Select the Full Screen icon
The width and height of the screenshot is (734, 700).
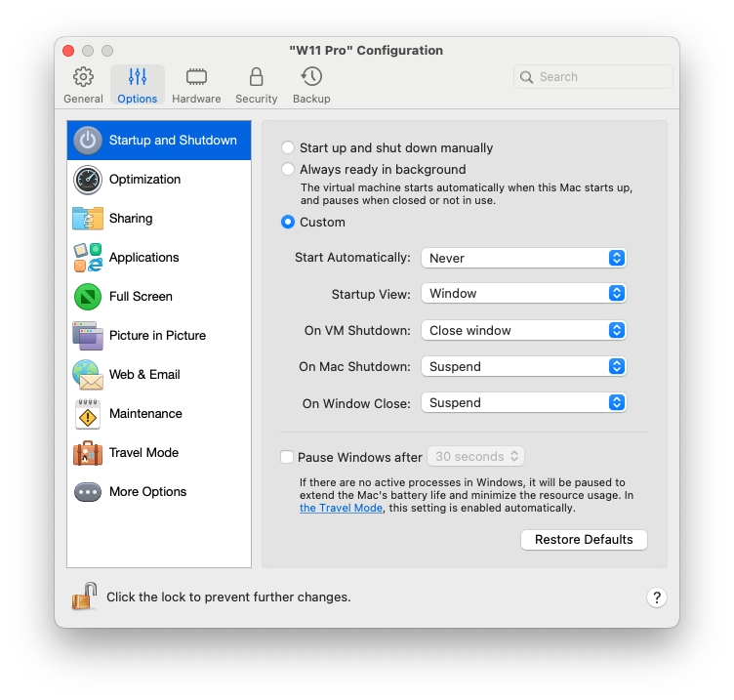tap(88, 297)
